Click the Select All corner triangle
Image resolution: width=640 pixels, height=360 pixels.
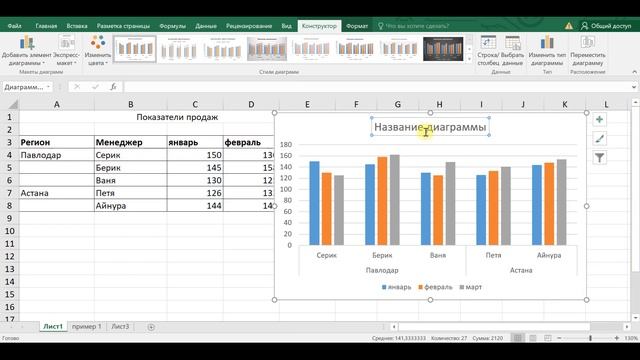(x=13, y=104)
